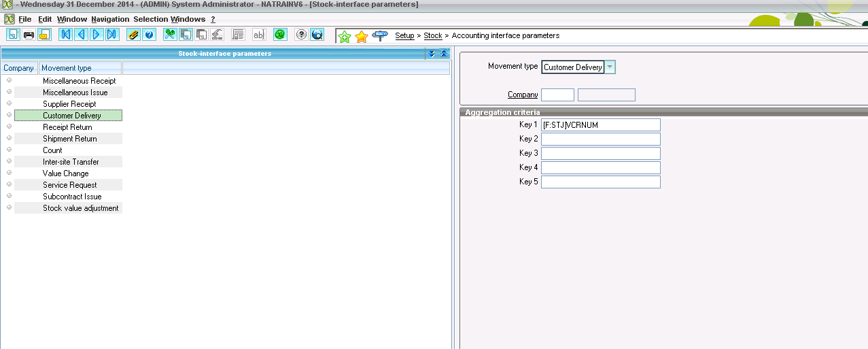Select the Value Change row

(x=68, y=173)
